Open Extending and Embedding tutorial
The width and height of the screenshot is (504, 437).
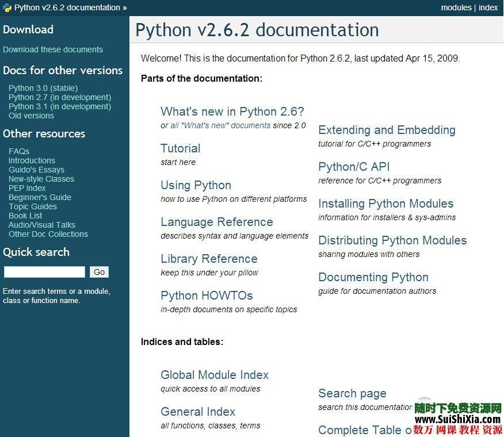point(387,130)
